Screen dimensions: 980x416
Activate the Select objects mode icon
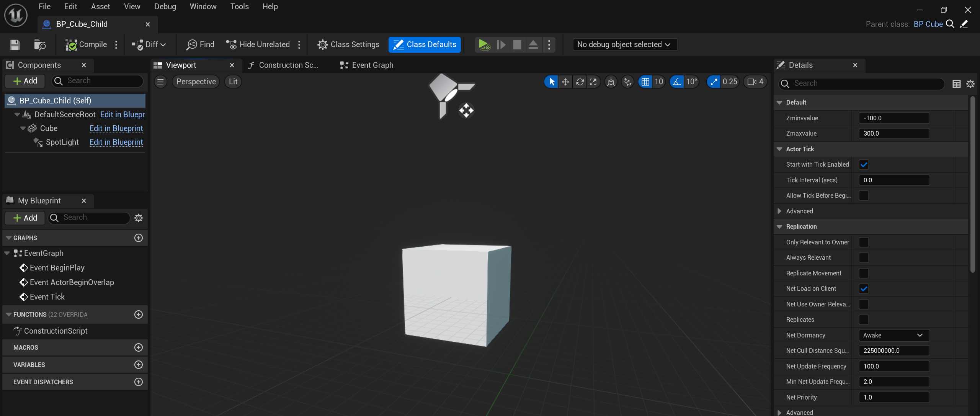551,82
